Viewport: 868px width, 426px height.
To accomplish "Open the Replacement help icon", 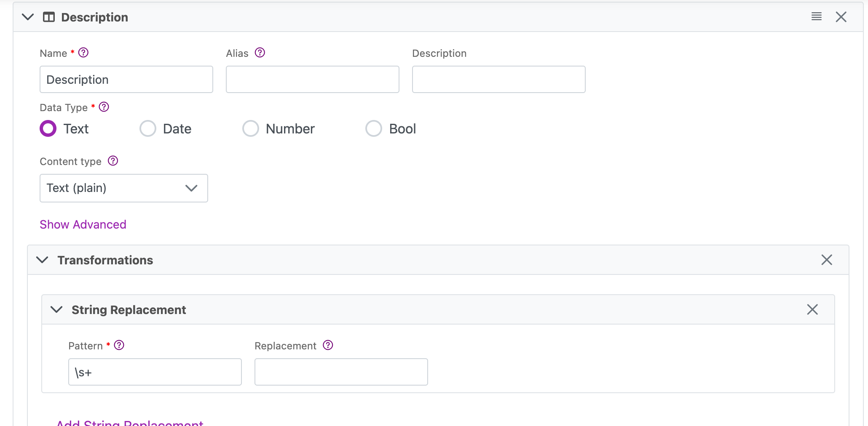I will (328, 345).
